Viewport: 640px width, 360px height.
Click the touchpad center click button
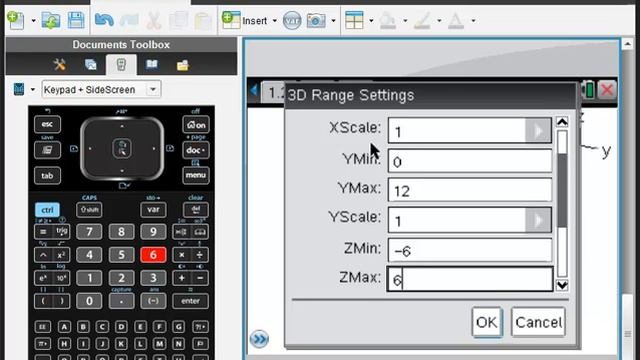point(122,148)
